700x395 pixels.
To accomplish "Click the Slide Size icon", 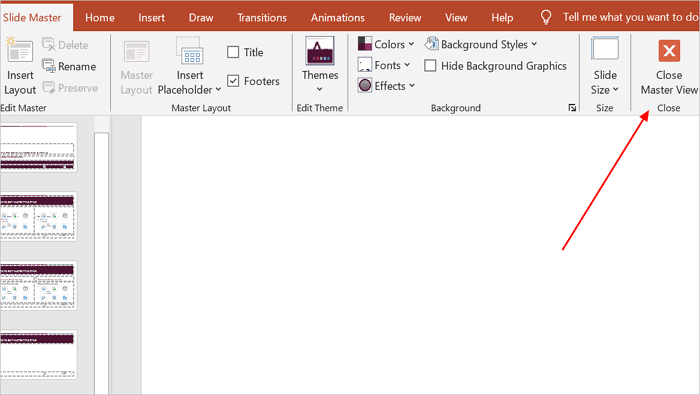I will [605, 49].
